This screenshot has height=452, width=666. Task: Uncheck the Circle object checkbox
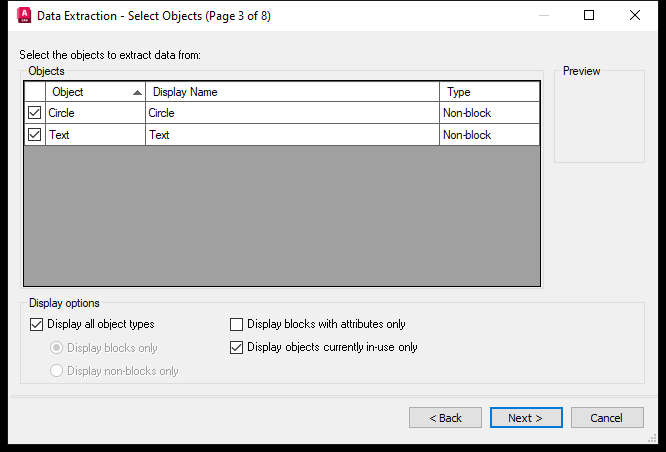pyautogui.click(x=34, y=113)
